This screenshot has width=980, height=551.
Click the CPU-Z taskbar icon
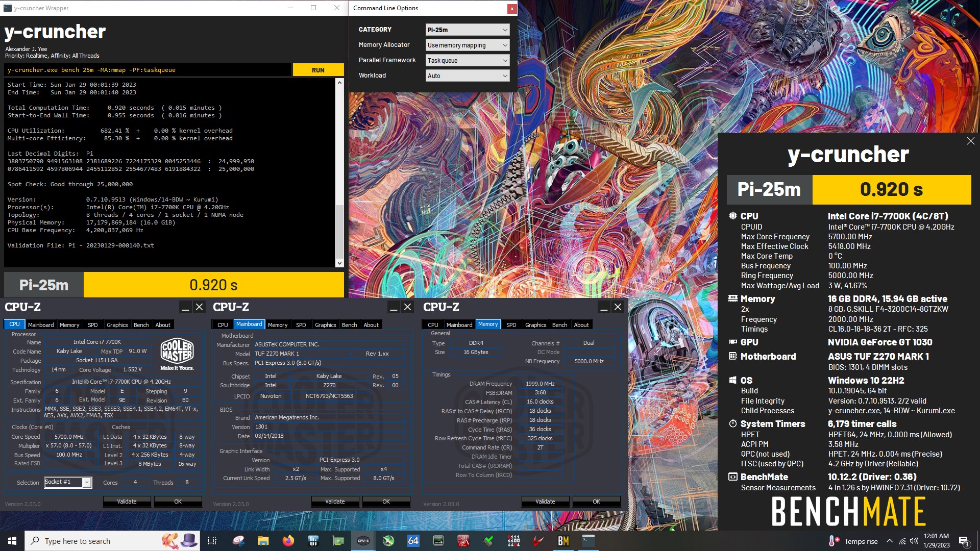pyautogui.click(x=363, y=541)
